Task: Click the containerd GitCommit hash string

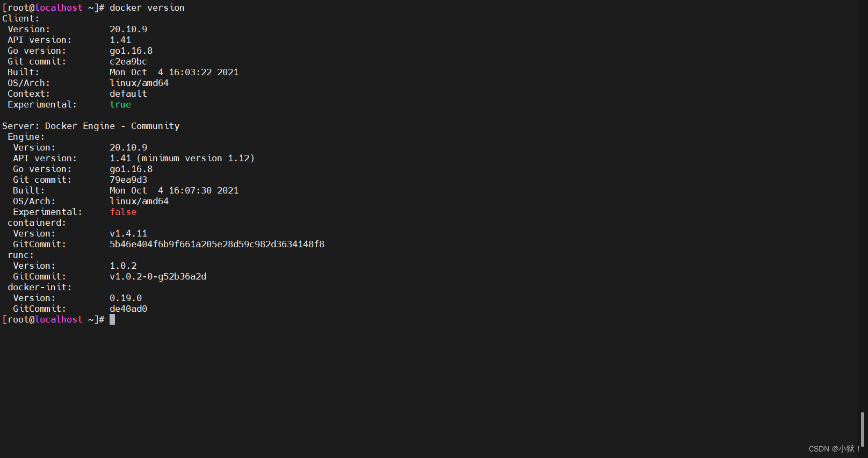Action: (x=217, y=244)
